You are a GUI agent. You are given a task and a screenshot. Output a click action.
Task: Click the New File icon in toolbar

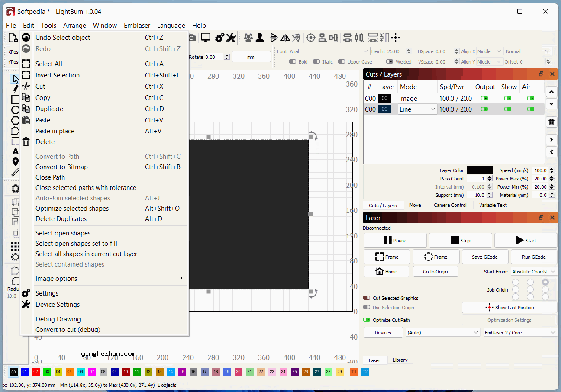pyautogui.click(x=13, y=38)
